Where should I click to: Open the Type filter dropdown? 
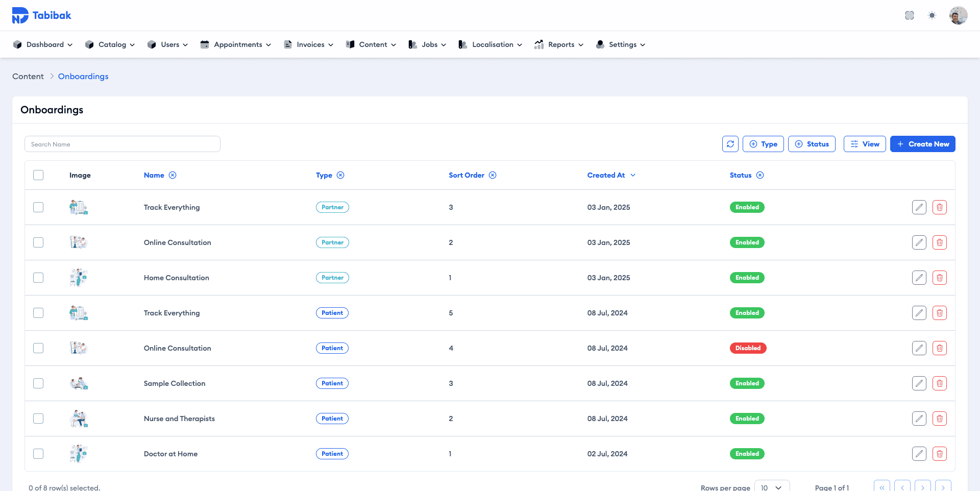763,144
